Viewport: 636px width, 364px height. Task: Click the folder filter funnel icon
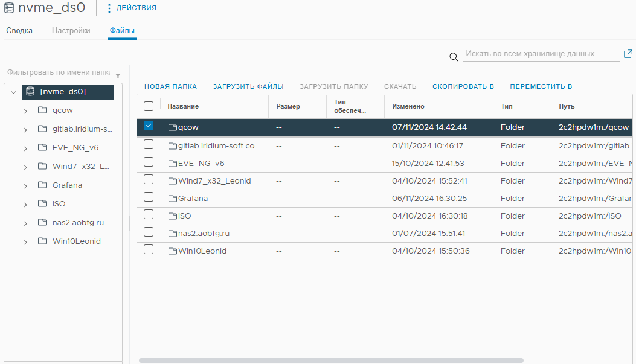118,76
